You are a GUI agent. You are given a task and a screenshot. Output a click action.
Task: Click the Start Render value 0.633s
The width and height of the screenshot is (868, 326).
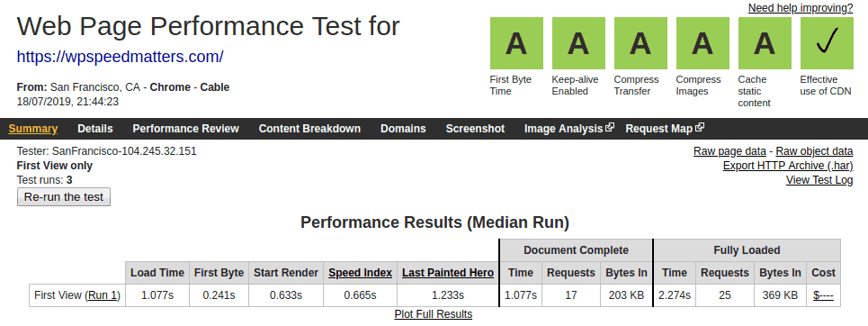tap(286, 295)
